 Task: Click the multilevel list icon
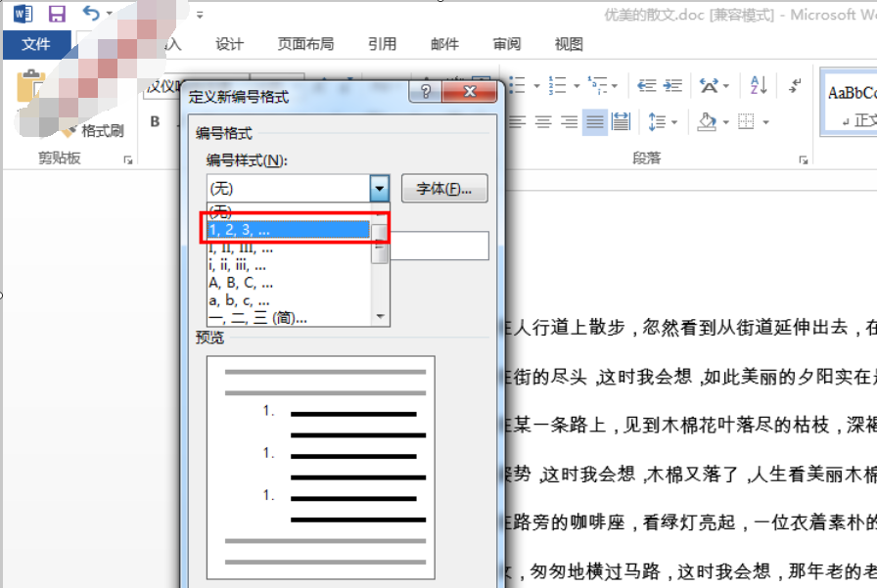pos(597,83)
